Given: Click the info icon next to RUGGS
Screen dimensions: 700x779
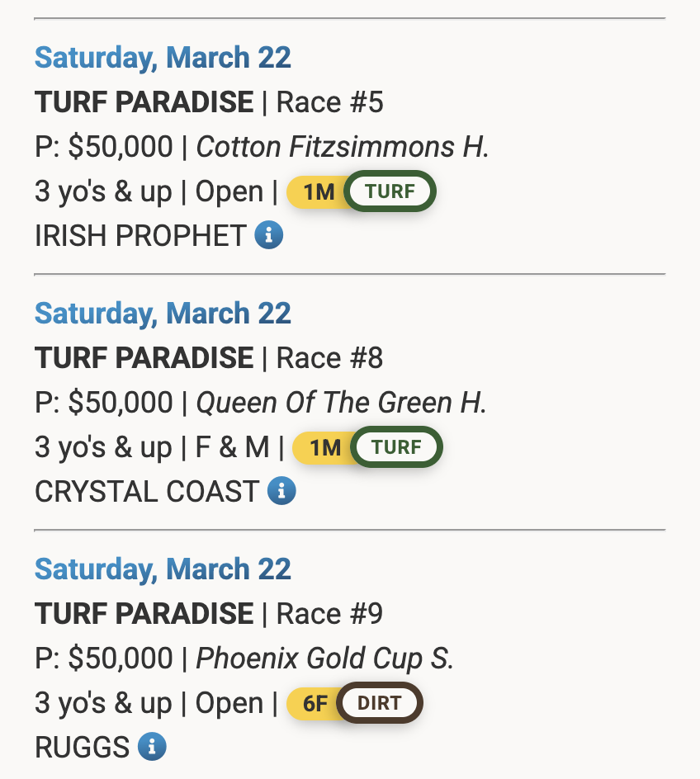Looking at the screenshot, I should [152, 747].
